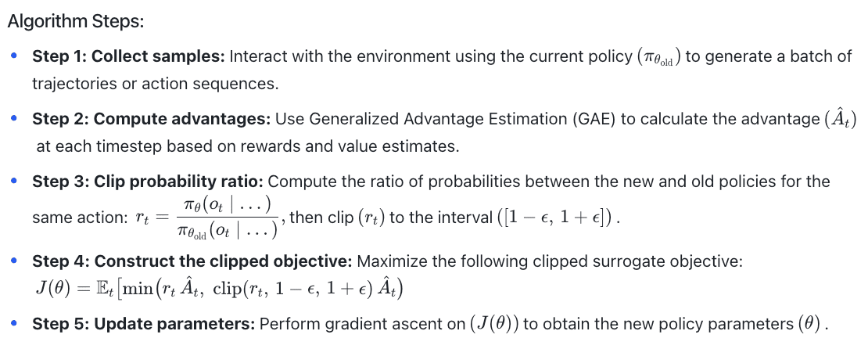This screenshot has width=868, height=349.
Task: Click the bullet point beside Step 5
Action: 13,323
